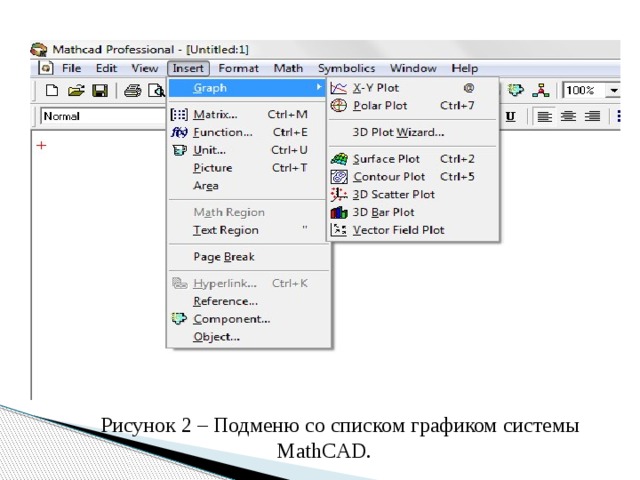Open the Format menu
This screenshot has height=480, width=640.
click(x=238, y=68)
